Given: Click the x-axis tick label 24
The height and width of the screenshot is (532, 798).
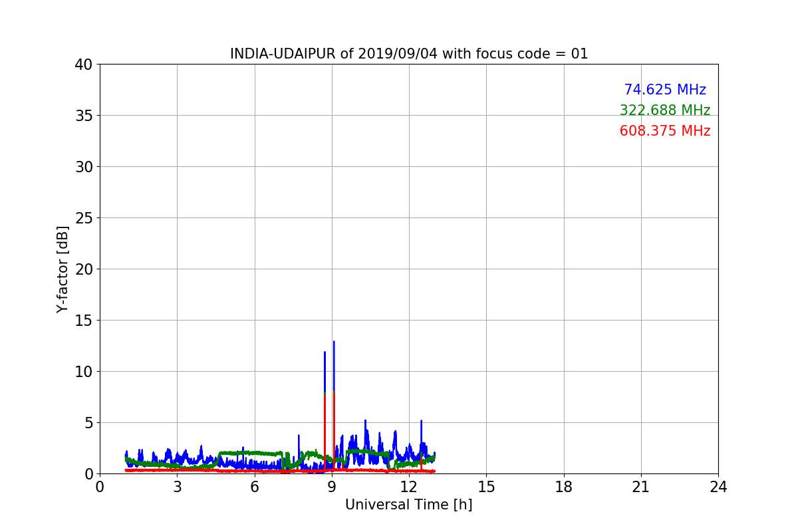Looking at the screenshot, I should pyautogui.click(x=718, y=487).
